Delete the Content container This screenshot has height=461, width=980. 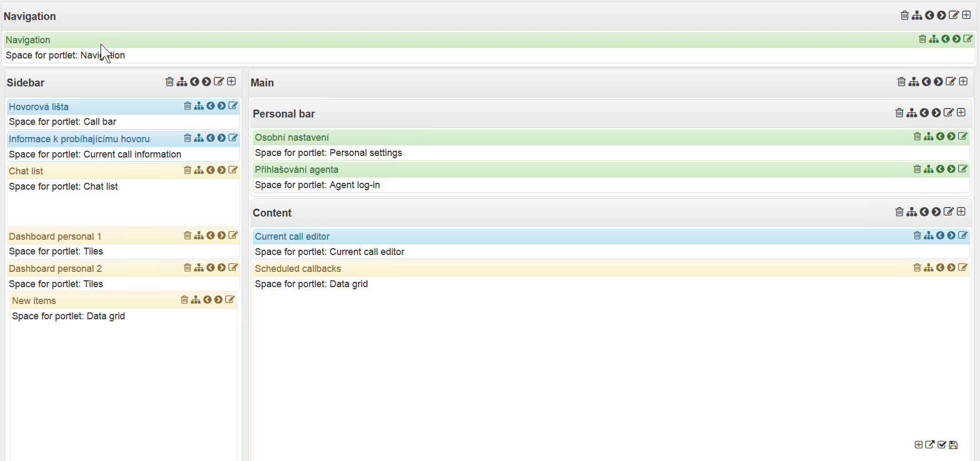899,212
